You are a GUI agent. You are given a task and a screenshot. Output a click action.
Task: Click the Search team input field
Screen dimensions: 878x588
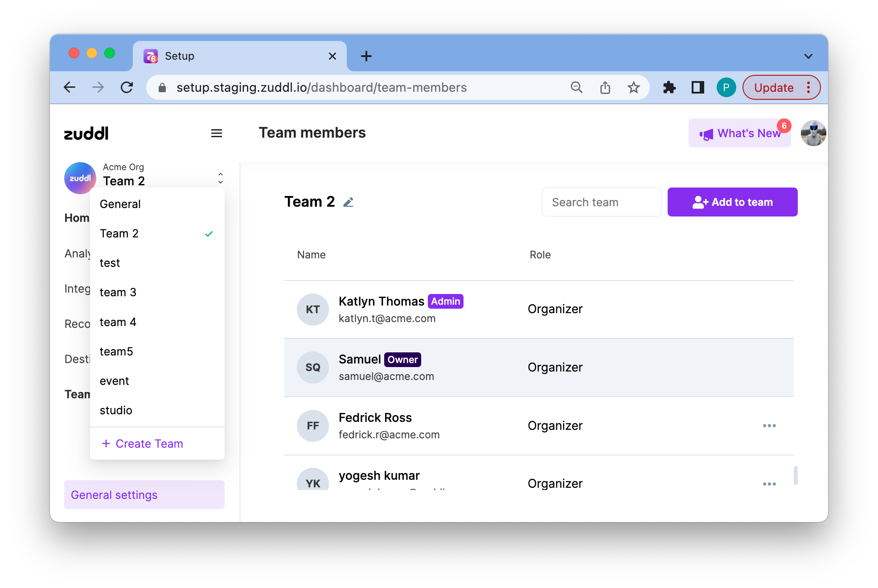601,202
